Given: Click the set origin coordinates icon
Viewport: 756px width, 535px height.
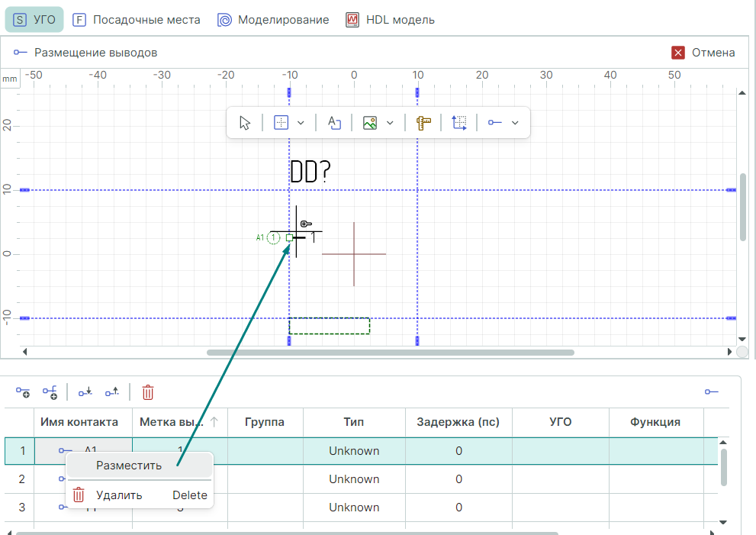Looking at the screenshot, I should 459,123.
